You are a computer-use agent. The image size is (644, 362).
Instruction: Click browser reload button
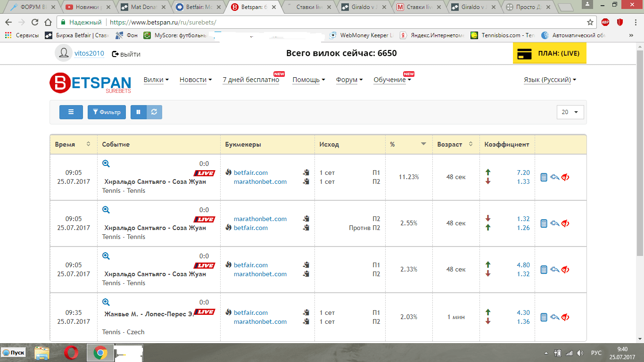(34, 22)
